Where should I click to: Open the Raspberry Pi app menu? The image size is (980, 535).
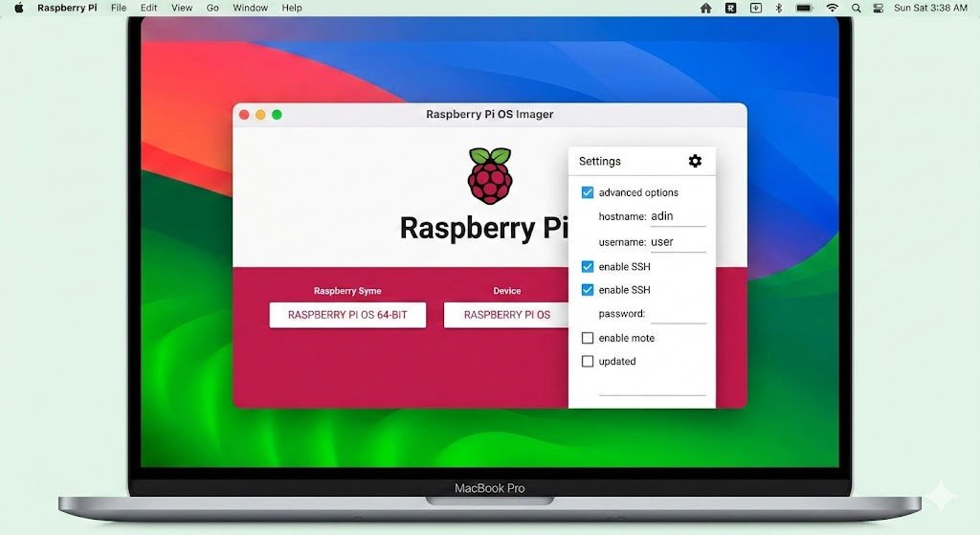tap(67, 8)
